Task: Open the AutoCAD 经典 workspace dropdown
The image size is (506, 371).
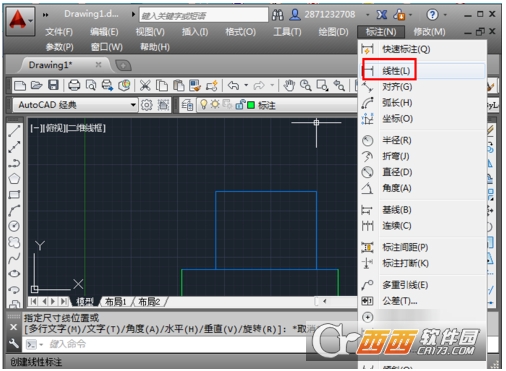Action: (133, 105)
